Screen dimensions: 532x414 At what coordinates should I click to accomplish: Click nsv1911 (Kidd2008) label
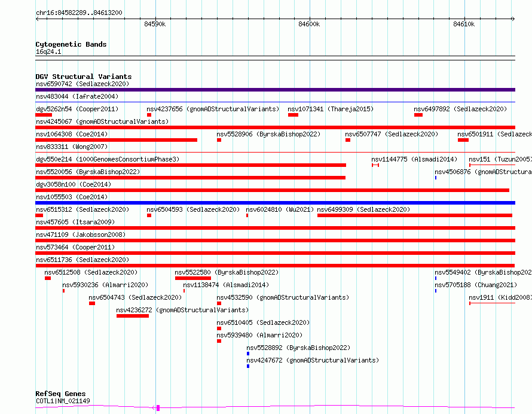tap(500, 297)
